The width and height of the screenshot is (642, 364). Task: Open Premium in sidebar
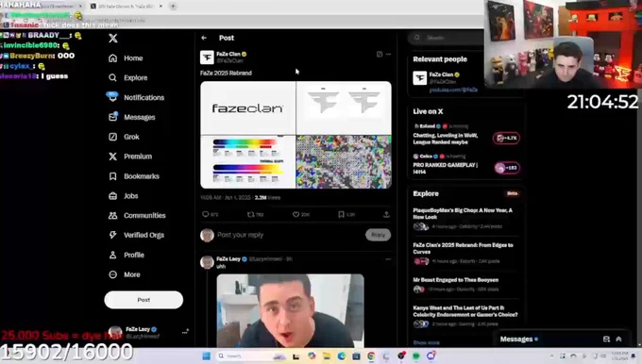coord(130,157)
